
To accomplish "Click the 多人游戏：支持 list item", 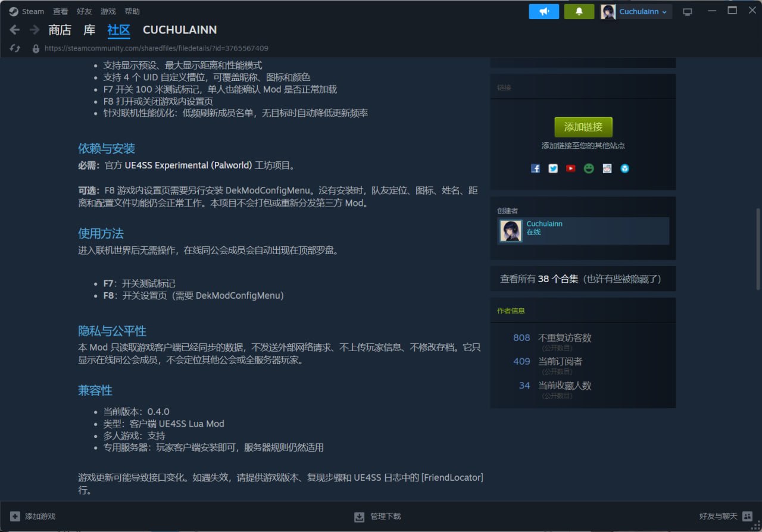I will (x=135, y=436).
